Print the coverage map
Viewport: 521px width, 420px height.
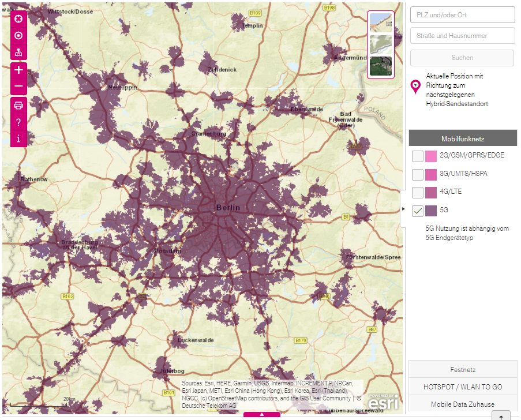point(18,105)
